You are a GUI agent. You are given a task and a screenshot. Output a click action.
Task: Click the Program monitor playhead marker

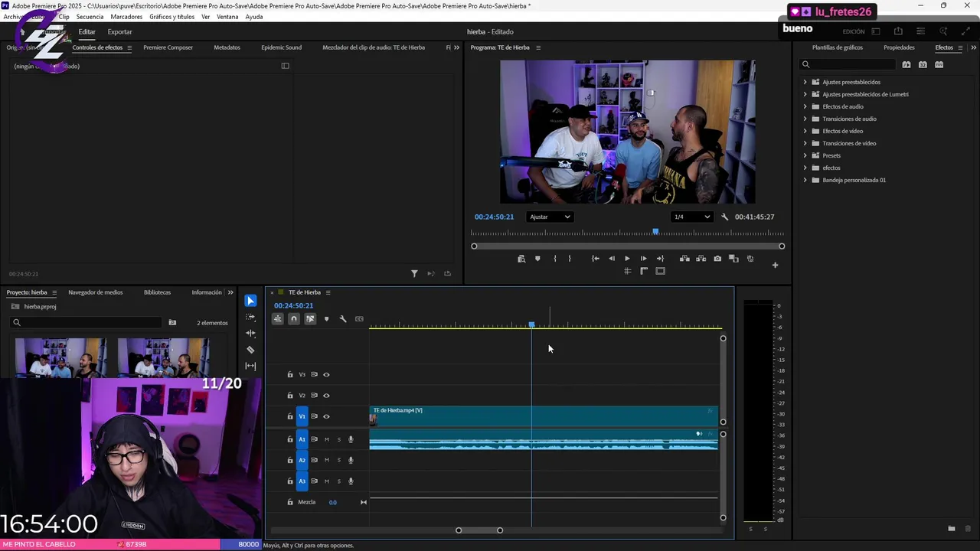pyautogui.click(x=655, y=232)
